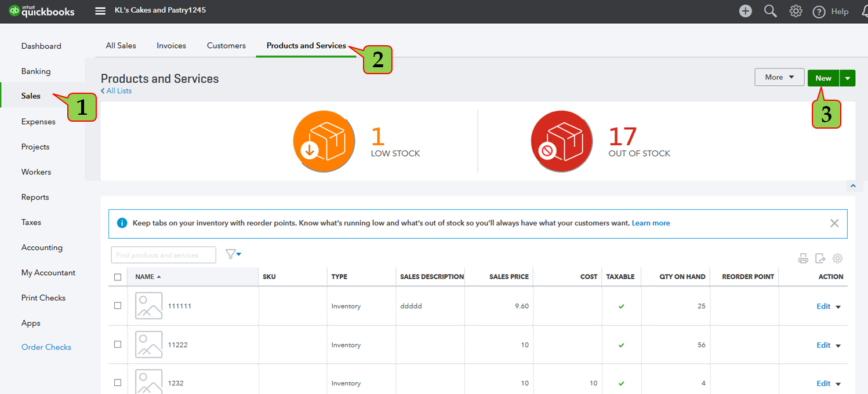Image resolution: width=868 pixels, height=394 pixels.
Task: Click the 'ddddd' sales description cell
Action: point(411,306)
